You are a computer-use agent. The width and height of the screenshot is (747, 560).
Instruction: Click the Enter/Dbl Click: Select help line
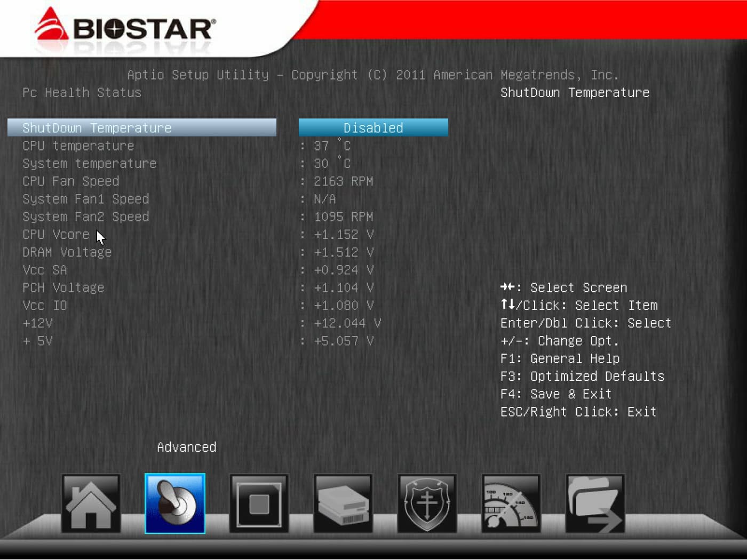coord(586,323)
